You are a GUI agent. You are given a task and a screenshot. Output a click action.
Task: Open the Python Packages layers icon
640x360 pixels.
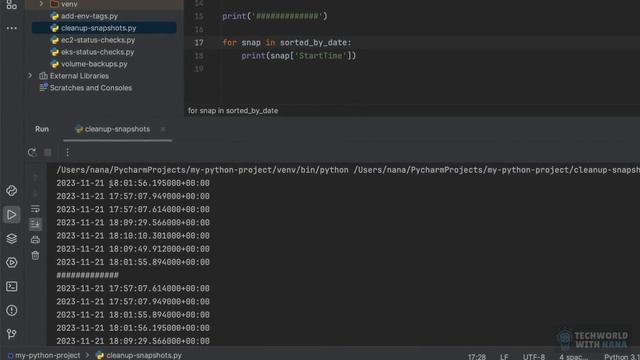coord(11,238)
